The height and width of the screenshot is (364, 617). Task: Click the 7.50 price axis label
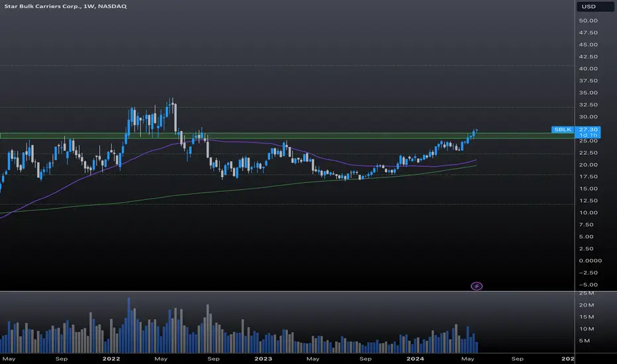point(586,225)
